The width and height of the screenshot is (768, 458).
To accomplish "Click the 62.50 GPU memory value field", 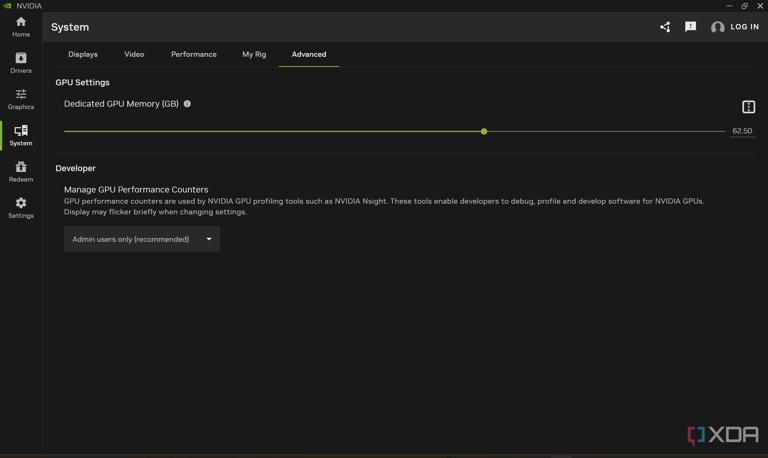I will click(x=742, y=131).
